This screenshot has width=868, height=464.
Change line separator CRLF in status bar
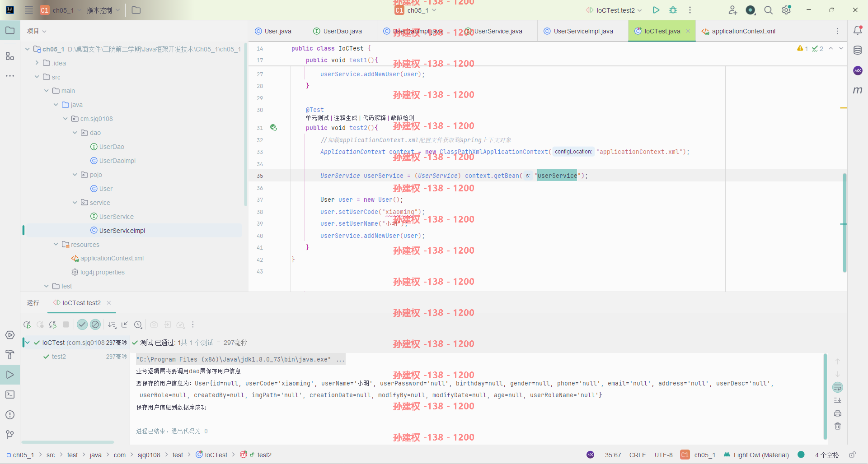[638, 455]
